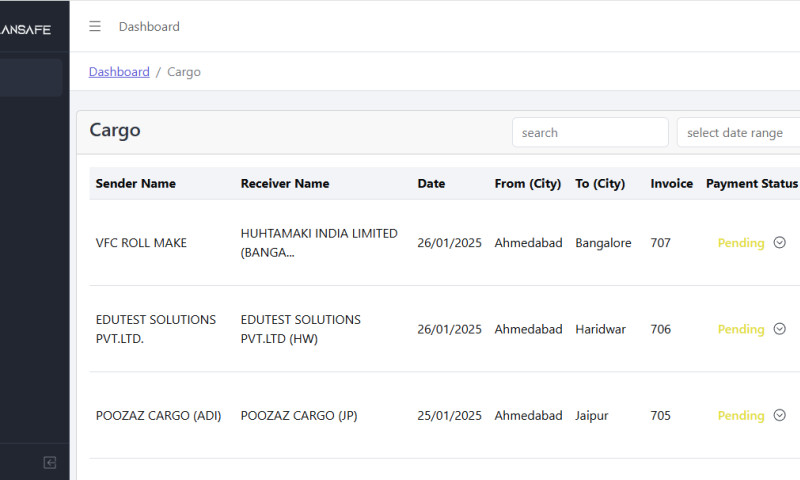Select receiver POOZAZ CARGO (JP)

pyautogui.click(x=299, y=416)
